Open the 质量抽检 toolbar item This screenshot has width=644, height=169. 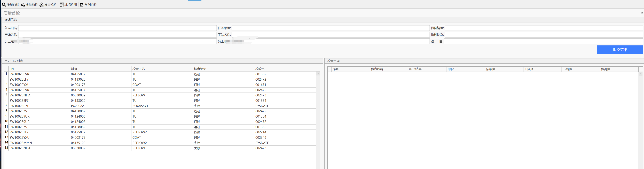point(29,4)
